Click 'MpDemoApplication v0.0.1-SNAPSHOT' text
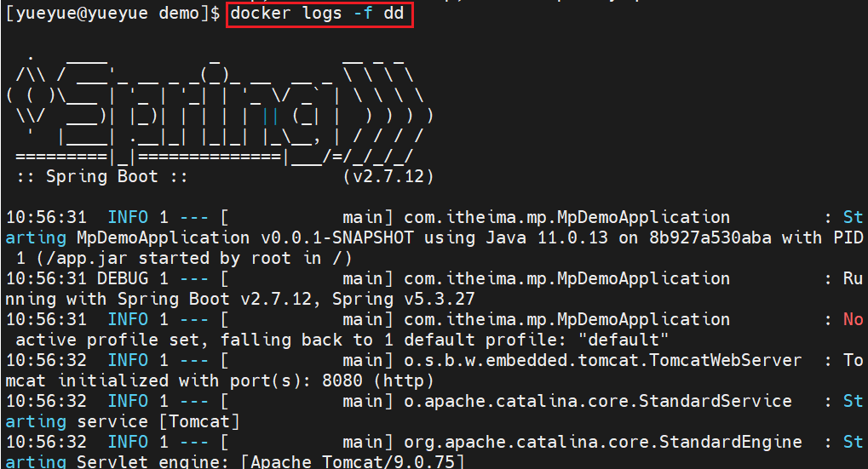The image size is (868, 469). click(245, 237)
